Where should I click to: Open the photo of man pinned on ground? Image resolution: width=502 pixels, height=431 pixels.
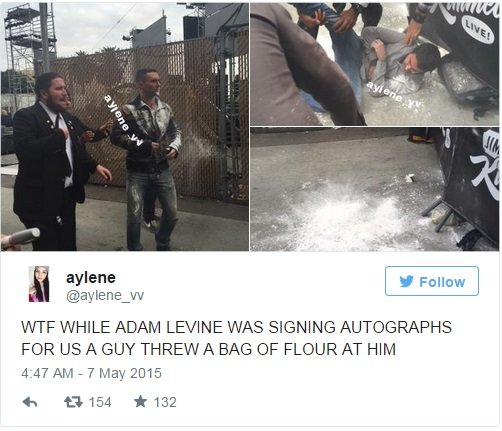(375, 64)
